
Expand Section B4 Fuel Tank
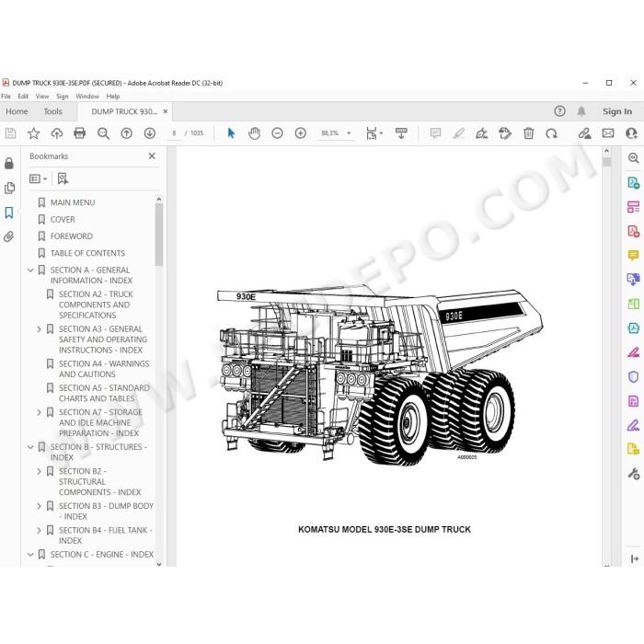pos(39,531)
